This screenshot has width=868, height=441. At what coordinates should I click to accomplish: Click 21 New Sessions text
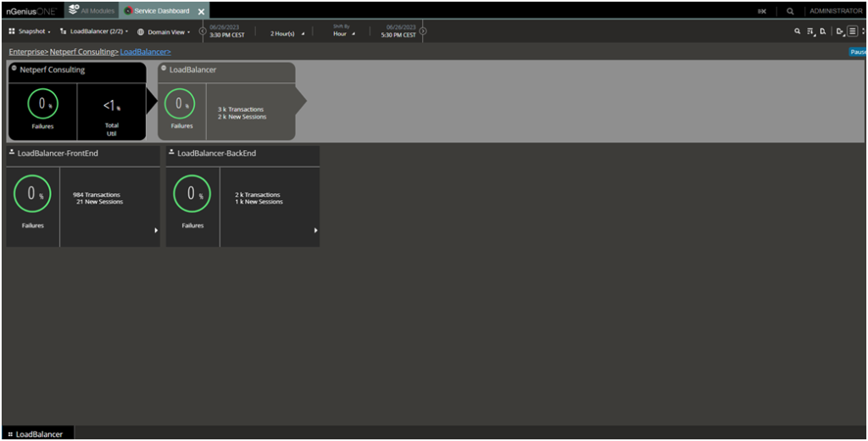(100, 202)
